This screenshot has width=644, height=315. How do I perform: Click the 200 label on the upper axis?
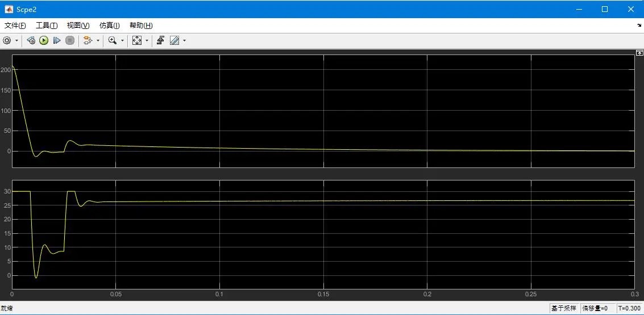5,70
